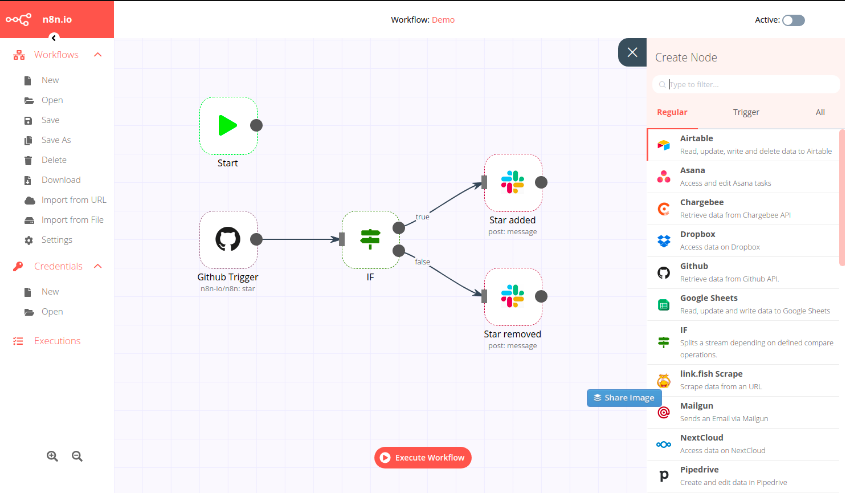This screenshot has height=493, width=845.
Task: Collapse the Workflows menu section
Action: [98, 54]
